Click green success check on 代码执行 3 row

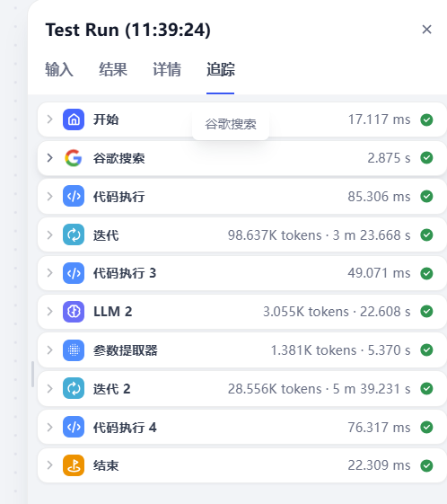pos(426,273)
